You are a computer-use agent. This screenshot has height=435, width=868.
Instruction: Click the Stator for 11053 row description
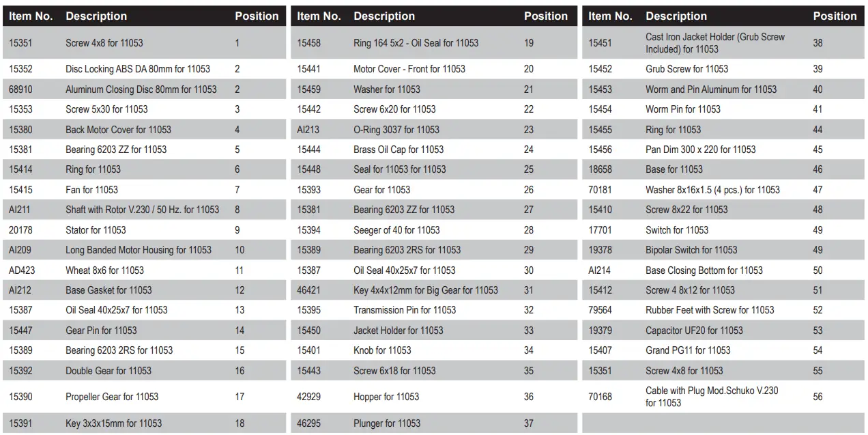(96, 230)
